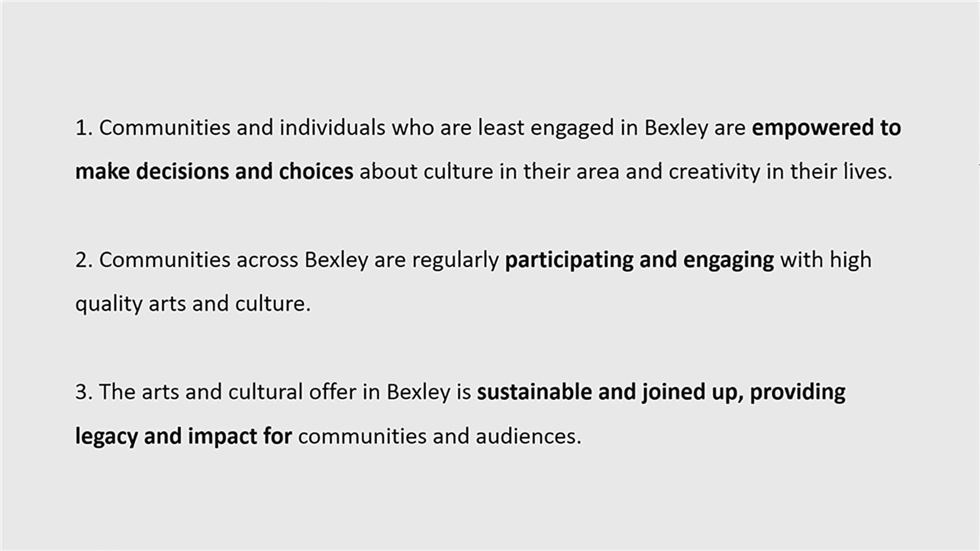The width and height of the screenshot is (980, 551).
Task: Click the bold text "sustainable and joined up, providing"
Action: (661, 392)
